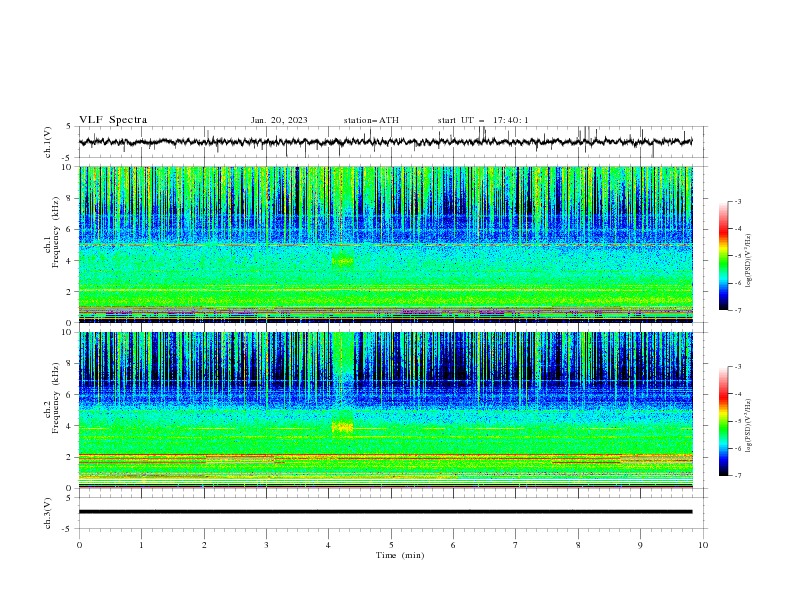Click the "-7" tick on ch.2 colorbar

pyautogui.click(x=737, y=475)
